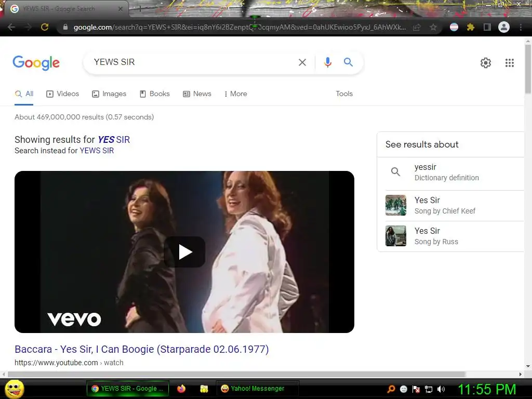
Task: Go to the Google logo homepage
Action: tap(36, 63)
